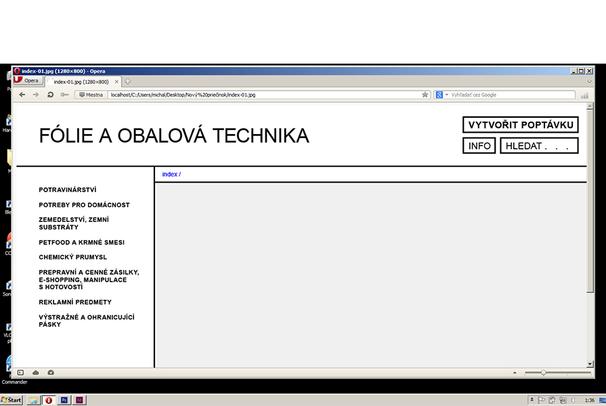Image resolution: width=606 pixels, height=406 pixels.
Task: Select CHEMICKÝ PRUMYSL in the sidebar menu
Action: click(x=73, y=257)
